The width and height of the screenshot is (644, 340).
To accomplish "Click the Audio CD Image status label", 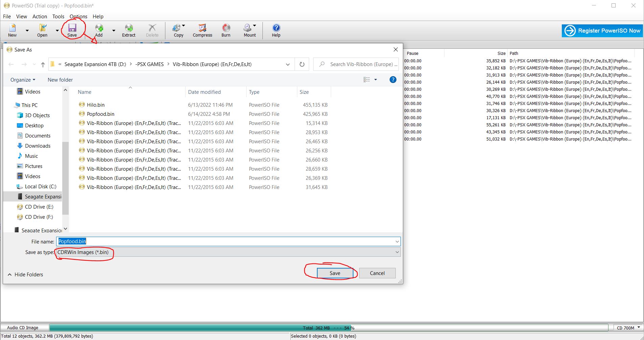I will tap(23, 328).
